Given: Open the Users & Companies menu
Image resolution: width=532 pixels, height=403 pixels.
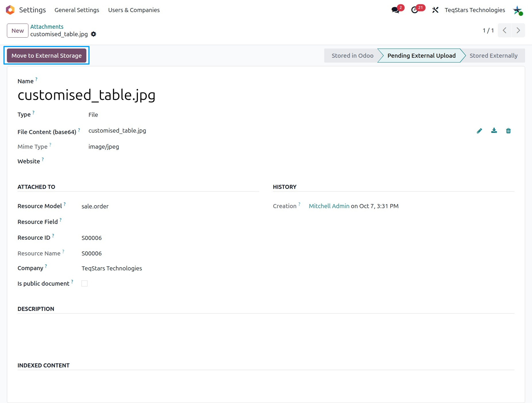Looking at the screenshot, I should (134, 10).
